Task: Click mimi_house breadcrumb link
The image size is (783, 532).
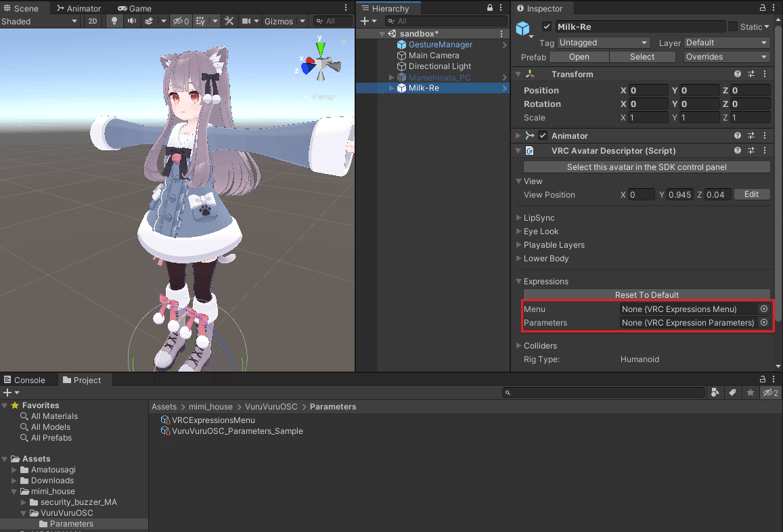Action: pos(210,407)
